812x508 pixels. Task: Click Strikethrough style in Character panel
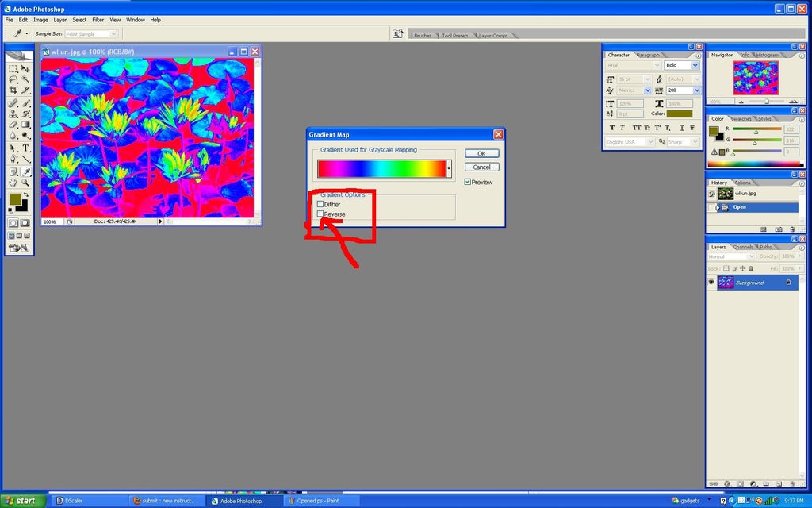point(692,128)
